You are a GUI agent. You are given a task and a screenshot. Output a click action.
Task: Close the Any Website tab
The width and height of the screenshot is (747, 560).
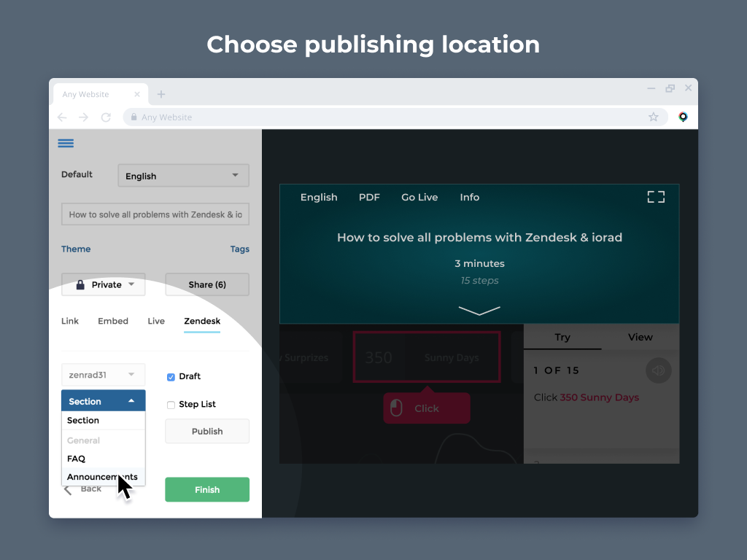coord(137,94)
